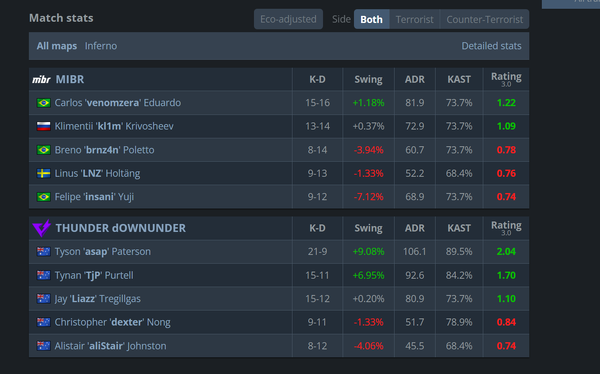Switch side filter to Counter-Terrorist
This screenshot has height=374, width=600.
pyautogui.click(x=484, y=19)
